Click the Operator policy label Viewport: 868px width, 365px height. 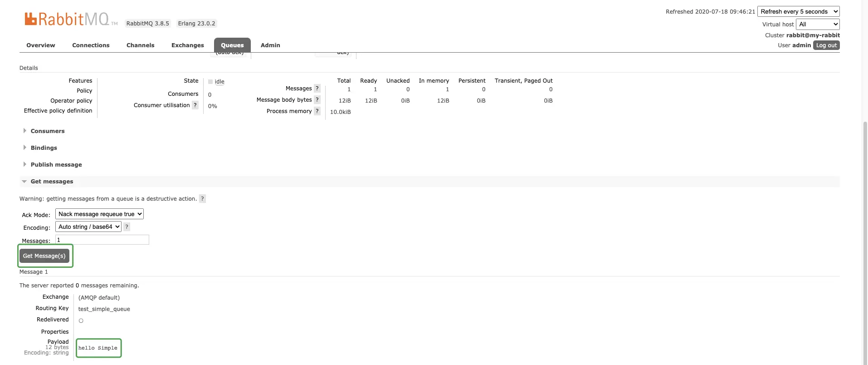71,101
